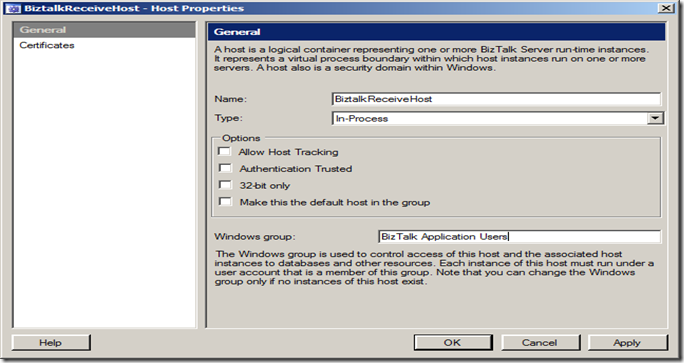Enable Allow Host Tracking checkbox

225,151
